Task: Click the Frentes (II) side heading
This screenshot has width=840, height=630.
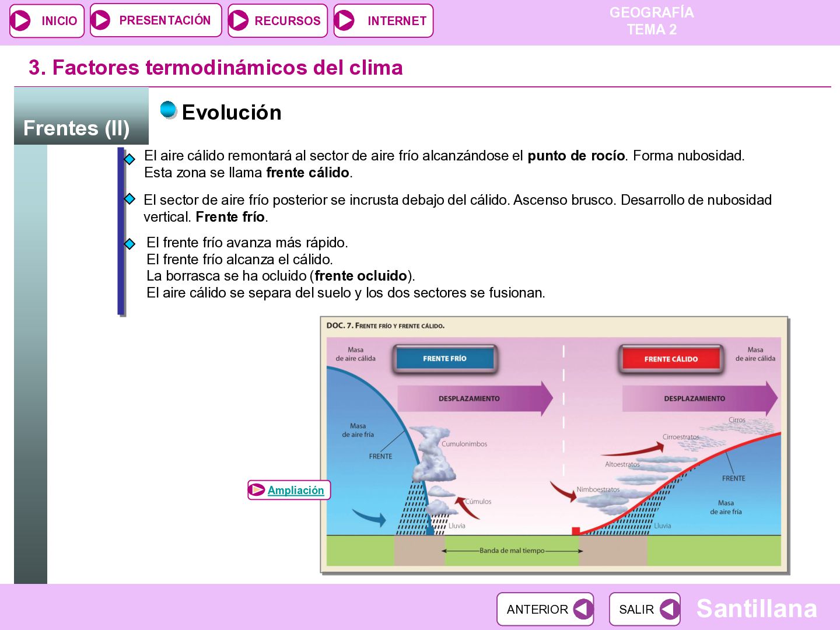Action: click(x=76, y=128)
